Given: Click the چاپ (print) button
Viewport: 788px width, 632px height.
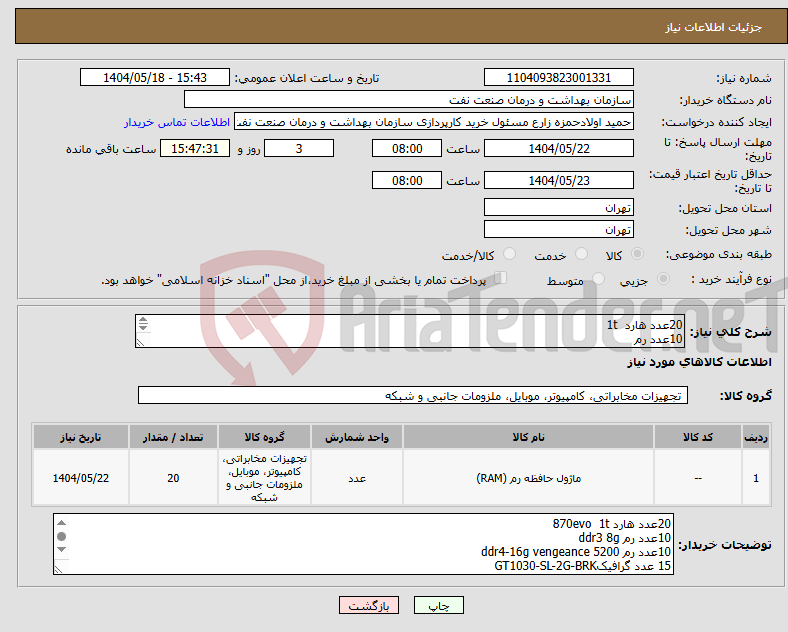Looking at the screenshot, I should 438,605.
